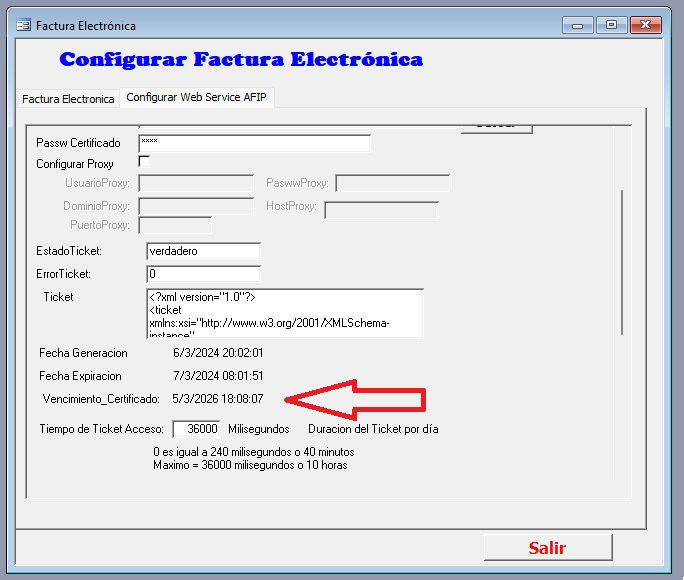Click the Factura Electrónica window title icon

pyautogui.click(x=23, y=25)
